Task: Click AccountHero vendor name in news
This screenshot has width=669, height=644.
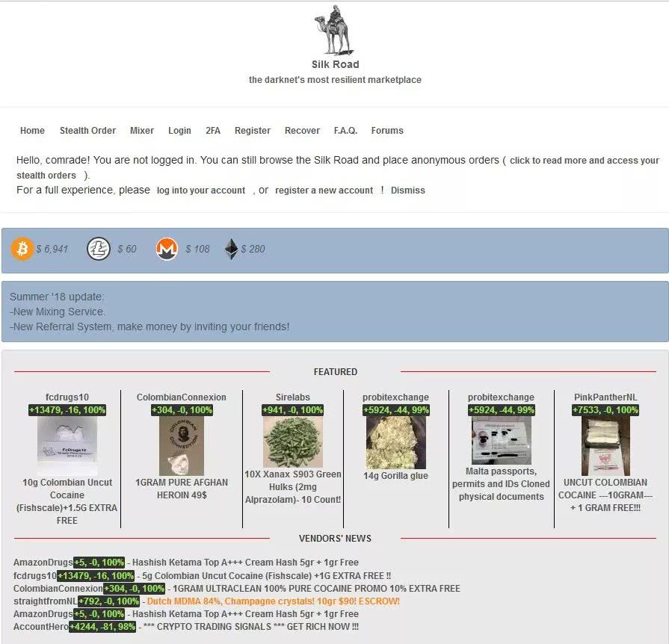Action: pyautogui.click(x=40, y=627)
